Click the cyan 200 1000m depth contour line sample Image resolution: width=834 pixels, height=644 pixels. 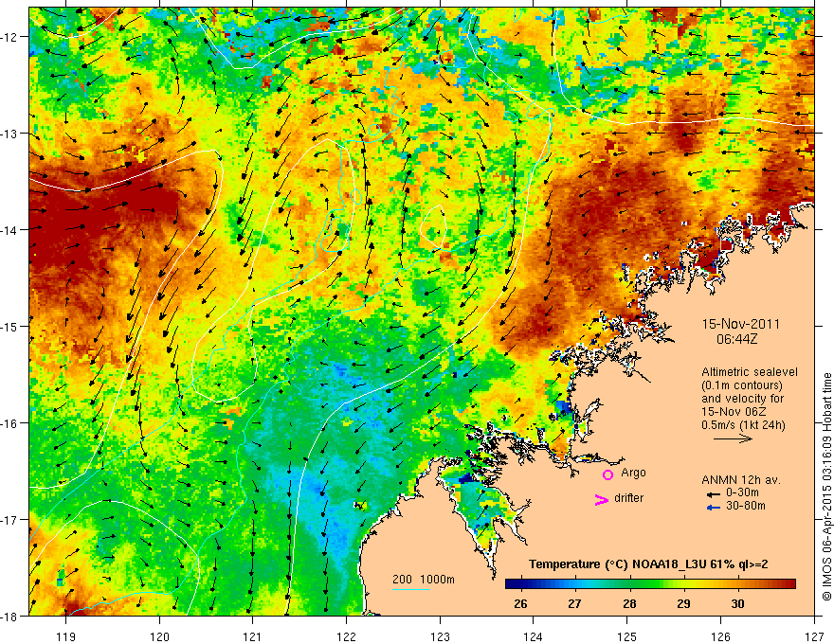[x=411, y=589]
